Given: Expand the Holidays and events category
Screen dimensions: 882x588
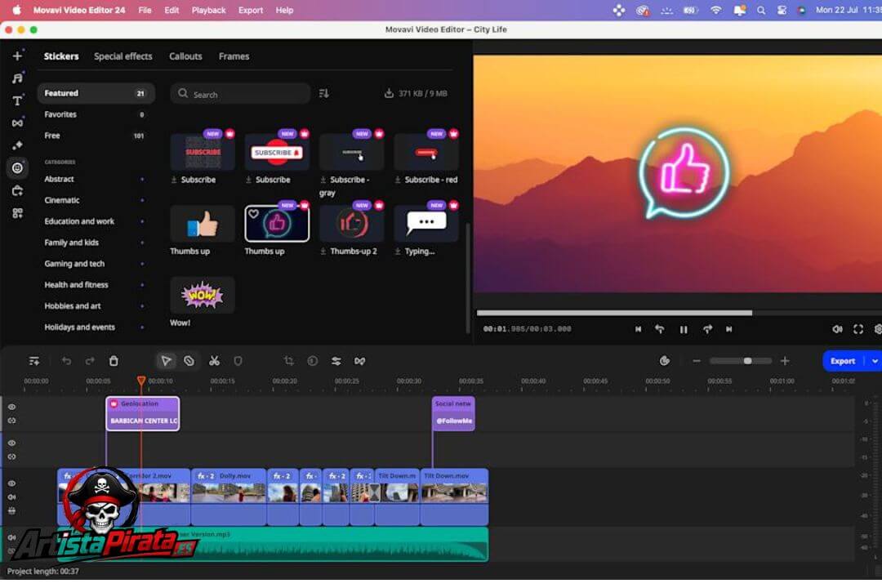Looking at the screenshot, I should pos(142,327).
